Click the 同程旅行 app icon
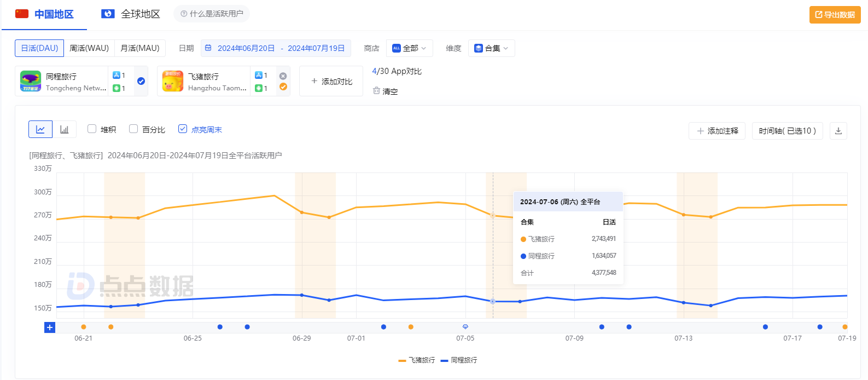The height and width of the screenshot is (380, 868). pos(31,81)
